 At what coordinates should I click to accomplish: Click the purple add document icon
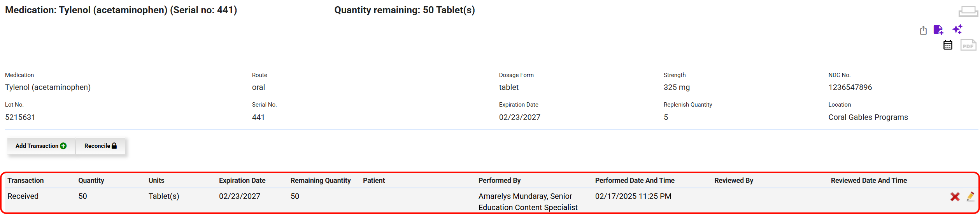click(938, 30)
